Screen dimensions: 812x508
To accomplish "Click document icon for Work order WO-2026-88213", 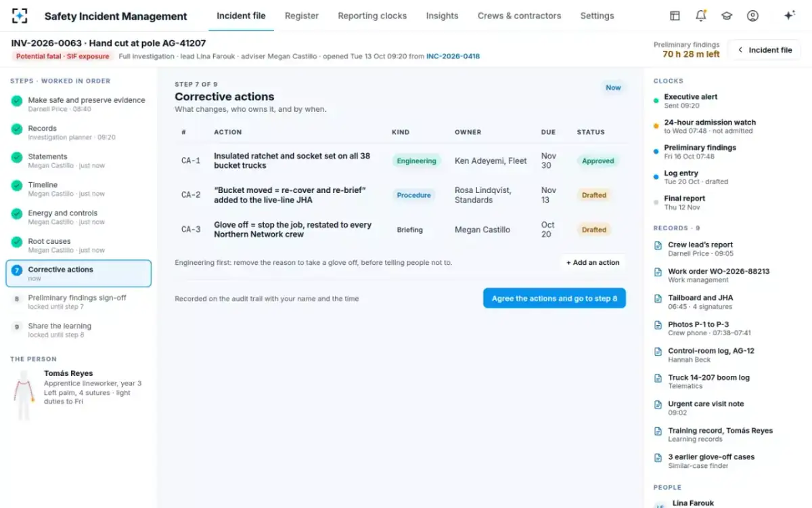I will tap(658, 272).
